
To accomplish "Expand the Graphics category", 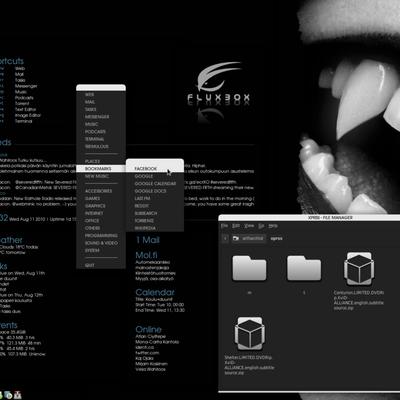I will click(x=101, y=206).
